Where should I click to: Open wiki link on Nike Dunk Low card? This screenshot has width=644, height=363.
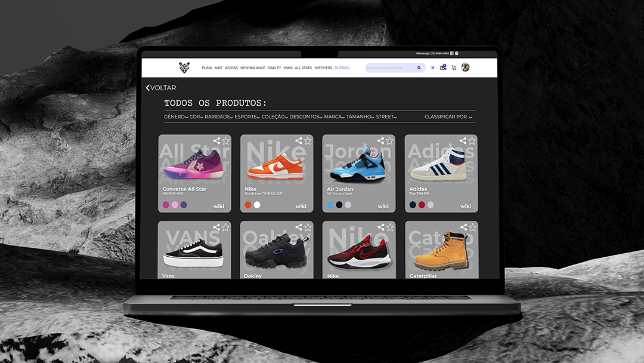(301, 207)
